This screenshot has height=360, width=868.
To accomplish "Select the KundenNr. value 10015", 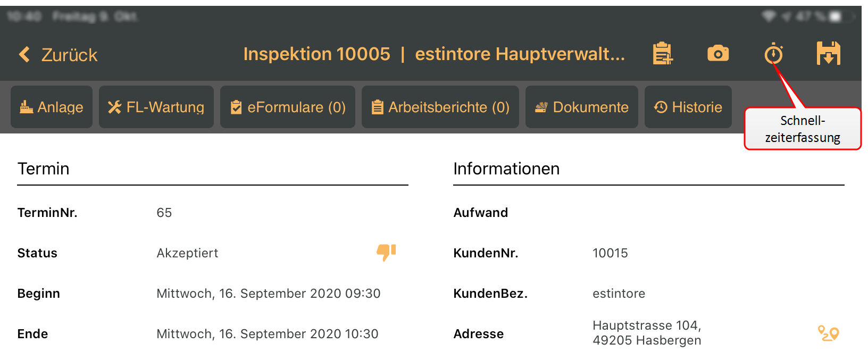I will [x=610, y=253].
